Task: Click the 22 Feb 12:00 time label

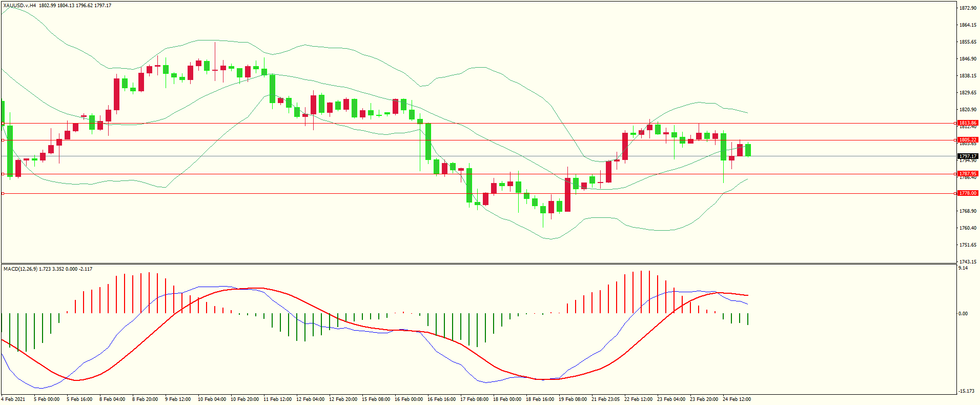Action: [x=638, y=399]
